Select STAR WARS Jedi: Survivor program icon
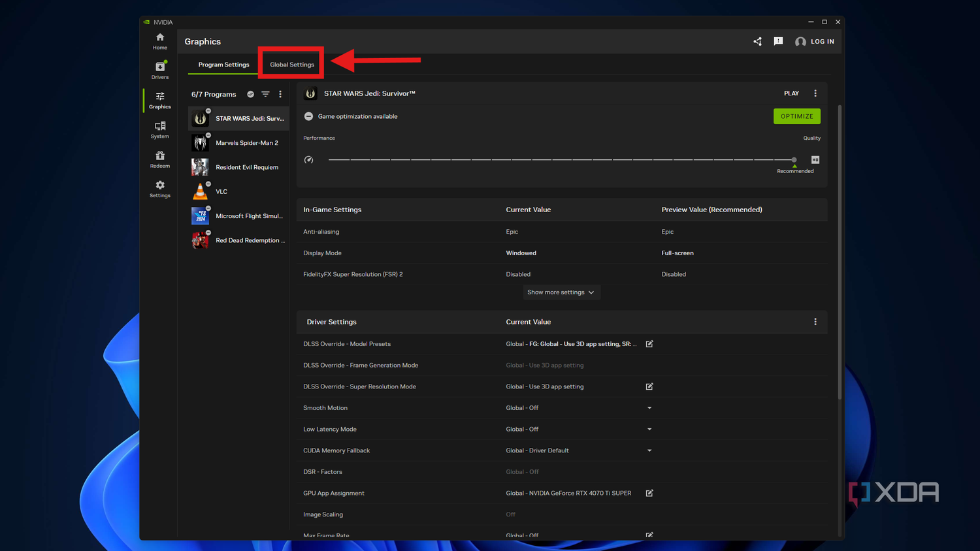Viewport: 980px width, 551px height. tap(201, 118)
